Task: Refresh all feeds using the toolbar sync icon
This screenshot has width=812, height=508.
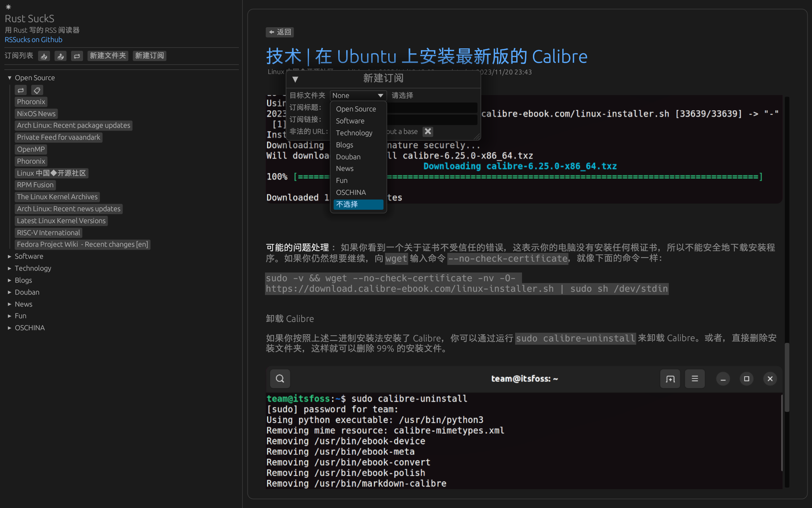Action: click(77, 56)
